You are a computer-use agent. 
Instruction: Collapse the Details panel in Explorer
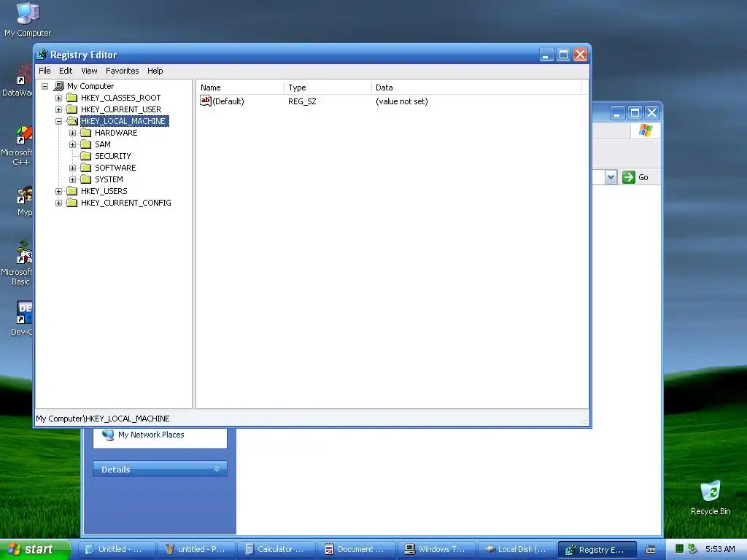(x=217, y=469)
